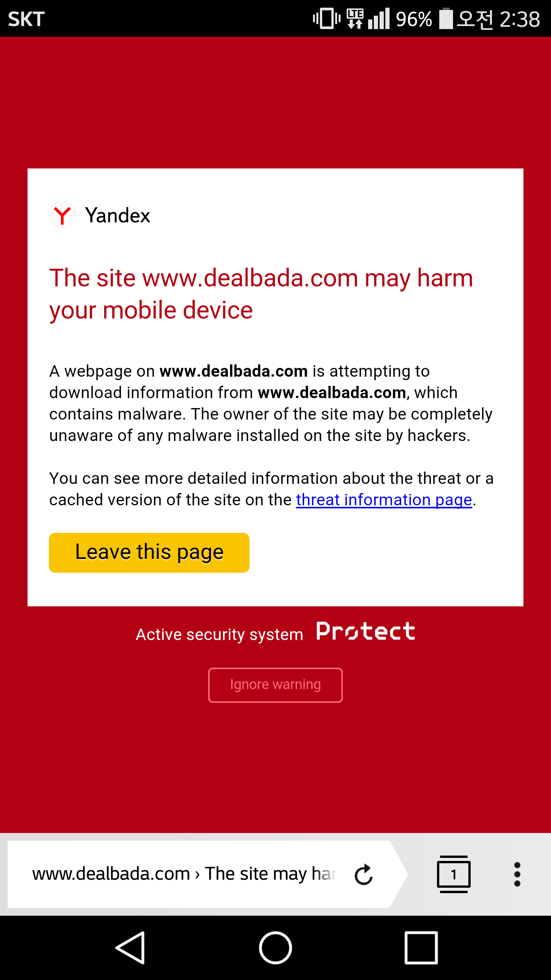Open recent apps with the square button
Screen dimensions: 551x980
click(421, 948)
